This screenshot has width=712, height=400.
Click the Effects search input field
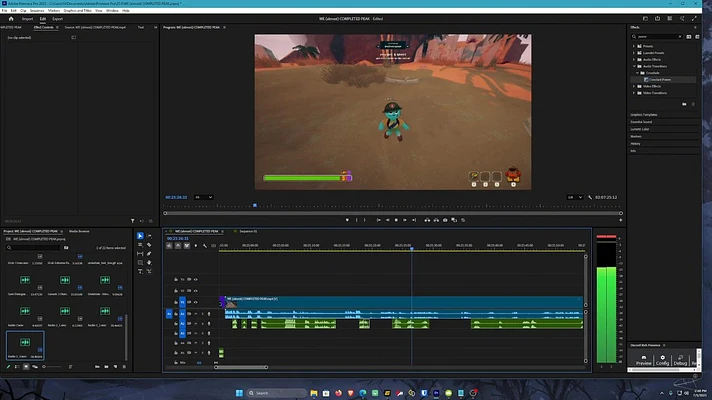pyautogui.click(x=657, y=36)
